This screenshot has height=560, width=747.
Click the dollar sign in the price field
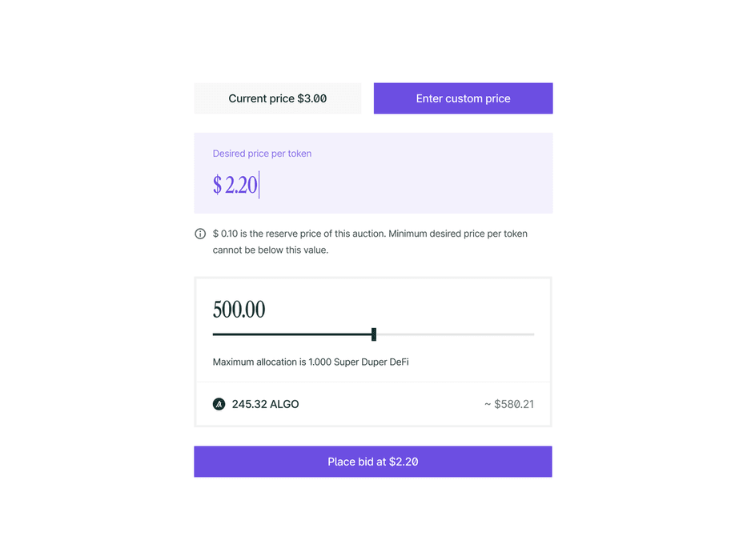point(217,185)
